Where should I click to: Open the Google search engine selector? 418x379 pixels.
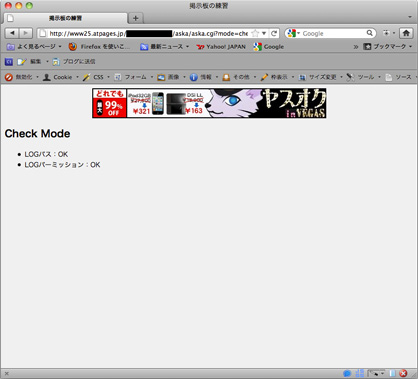click(x=294, y=33)
